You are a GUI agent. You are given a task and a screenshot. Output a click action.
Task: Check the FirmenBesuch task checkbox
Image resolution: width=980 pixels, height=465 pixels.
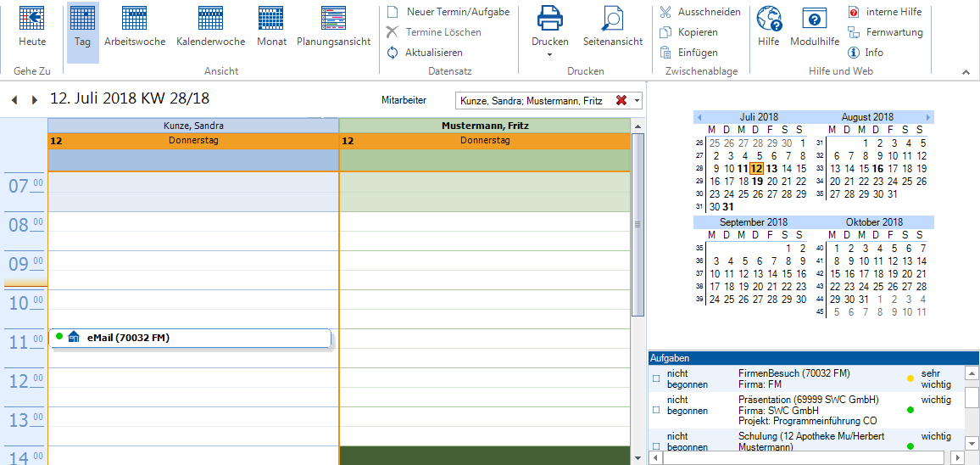[656, 378]
